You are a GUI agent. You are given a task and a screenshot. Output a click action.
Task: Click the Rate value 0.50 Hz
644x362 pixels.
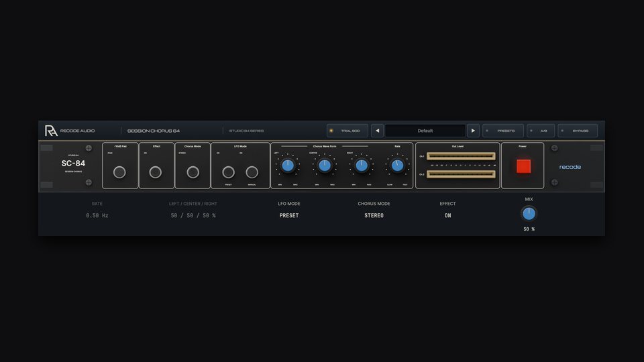[97, 215]
